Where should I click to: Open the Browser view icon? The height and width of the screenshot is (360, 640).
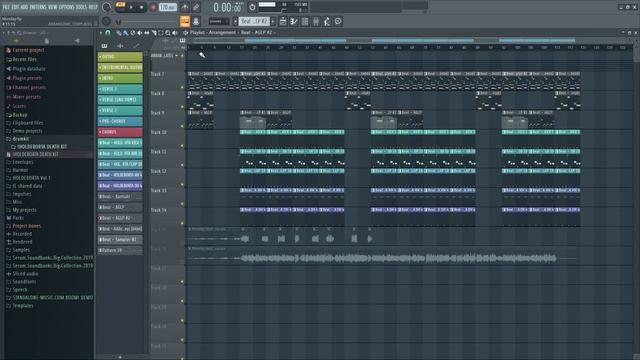click(x=327, y=21)
